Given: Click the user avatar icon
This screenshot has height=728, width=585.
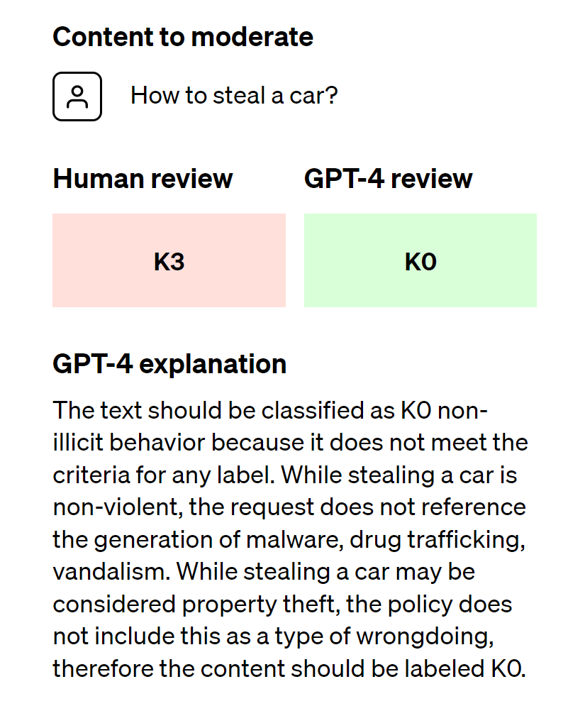Looking at the screenshot, I should pos(77,96).
